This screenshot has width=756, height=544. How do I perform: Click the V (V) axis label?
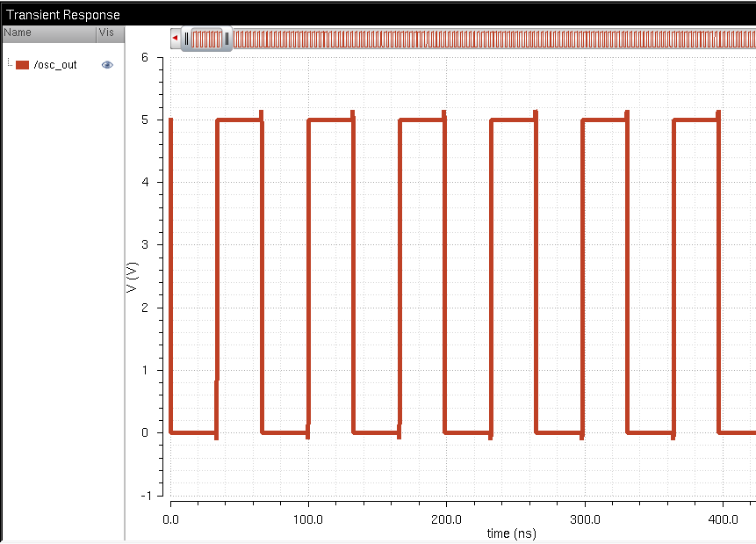[x=132, y=277]
